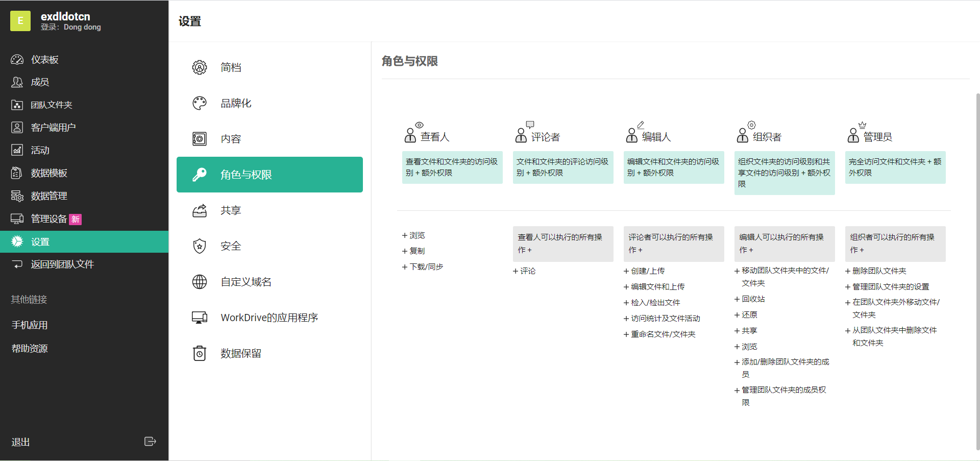
Task: Click the 编辑人 role description box
Action: 673,167
